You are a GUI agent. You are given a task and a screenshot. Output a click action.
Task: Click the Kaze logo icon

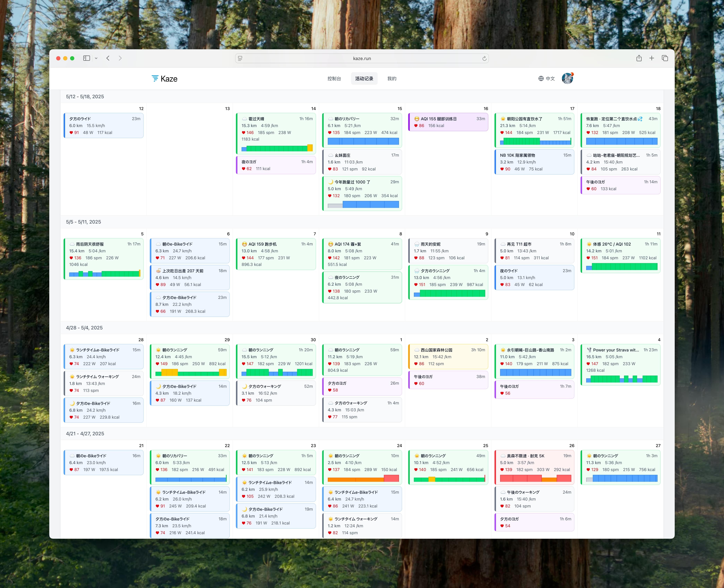coord(155,79)
